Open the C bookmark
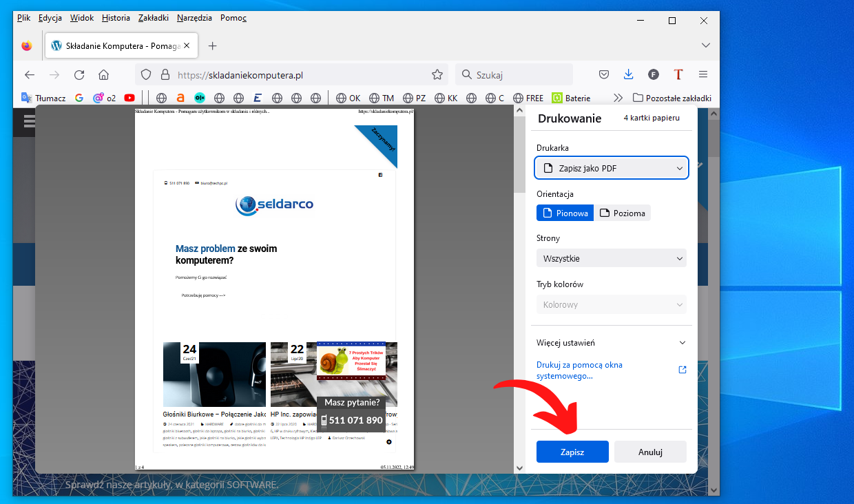The image size is (854, 504). (x=494, y=98)
